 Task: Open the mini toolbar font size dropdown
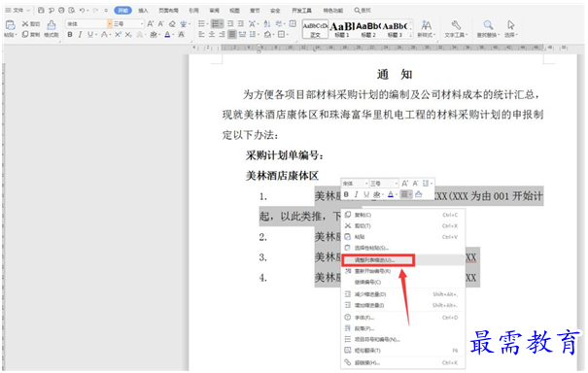tap(397, 184)
